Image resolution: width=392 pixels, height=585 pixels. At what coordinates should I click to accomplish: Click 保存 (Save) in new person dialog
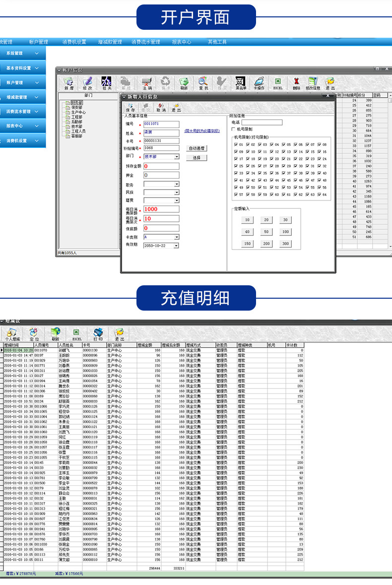click(130, 107)
